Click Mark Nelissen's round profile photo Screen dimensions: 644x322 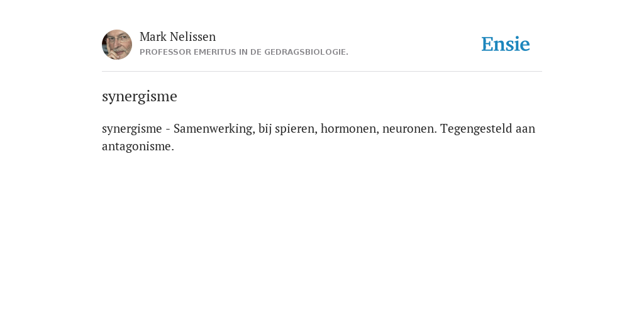(117, 45)
